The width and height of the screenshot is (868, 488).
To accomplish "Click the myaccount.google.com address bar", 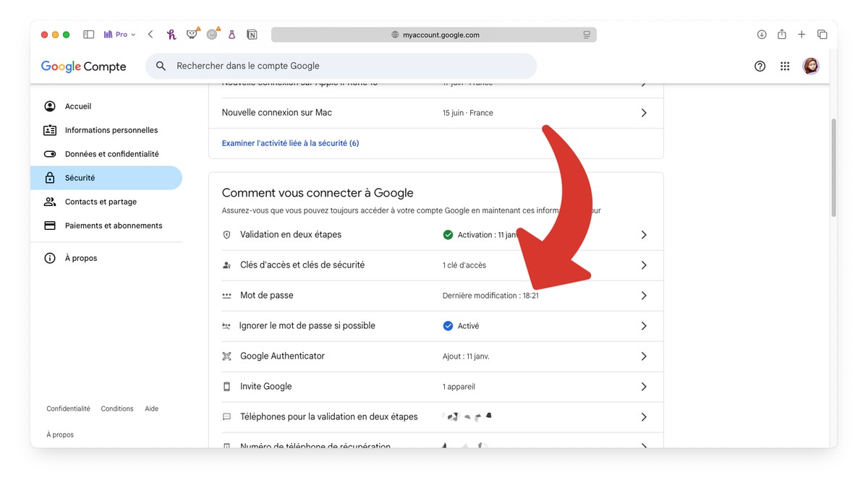I will (434, 35).
